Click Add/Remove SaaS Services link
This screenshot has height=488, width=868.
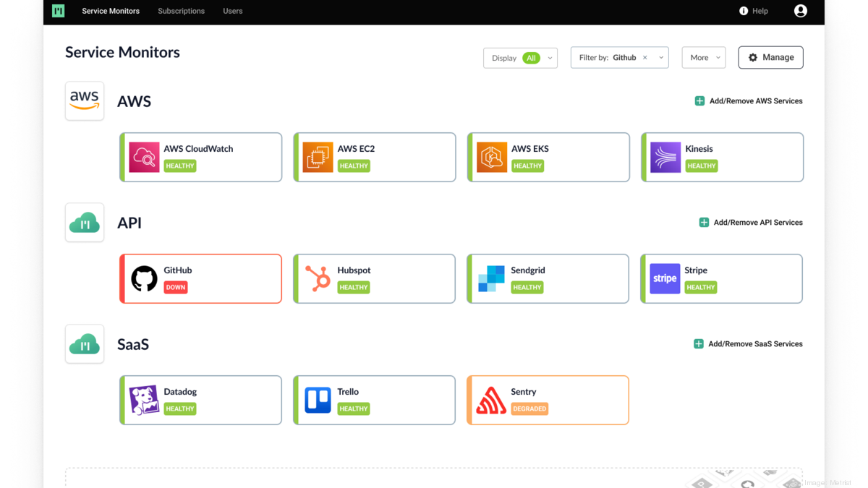tap(748, 344)
